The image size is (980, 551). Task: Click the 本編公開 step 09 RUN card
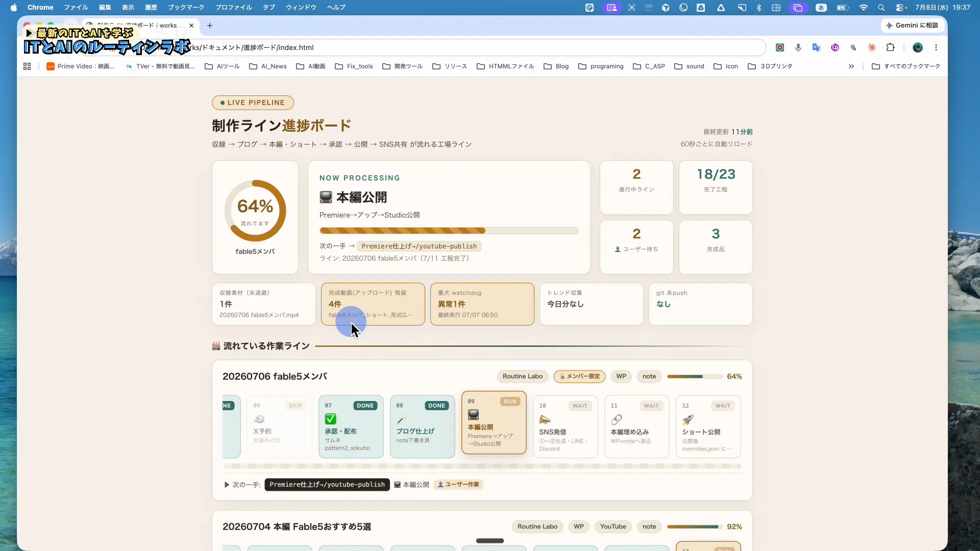(x=494, y=422)
